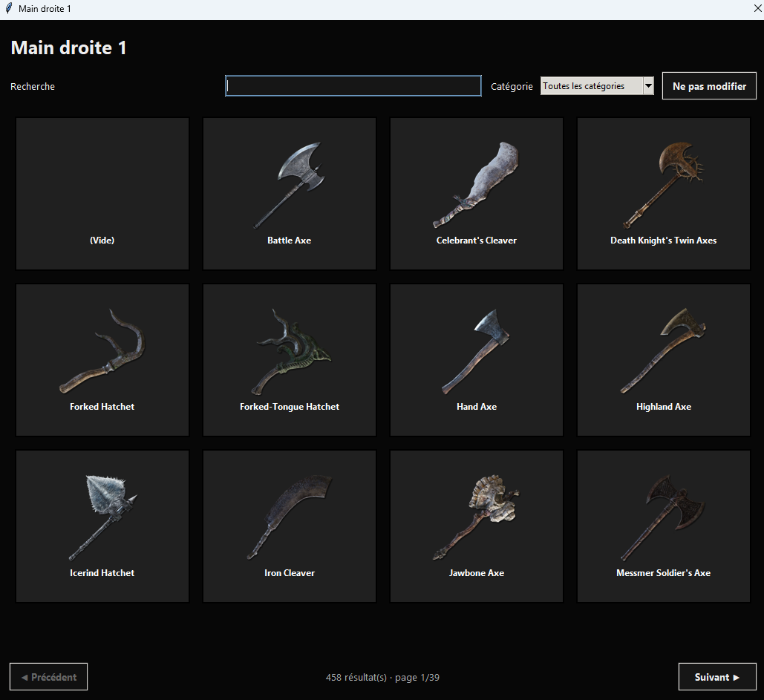Choose the Celebrant's Cleaver icon

click(476, 185)
